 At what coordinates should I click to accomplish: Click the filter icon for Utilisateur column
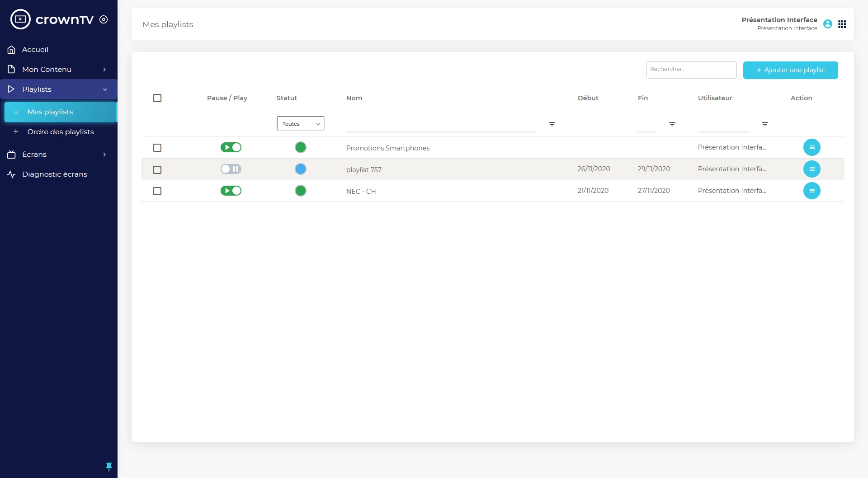coord(764,124)
